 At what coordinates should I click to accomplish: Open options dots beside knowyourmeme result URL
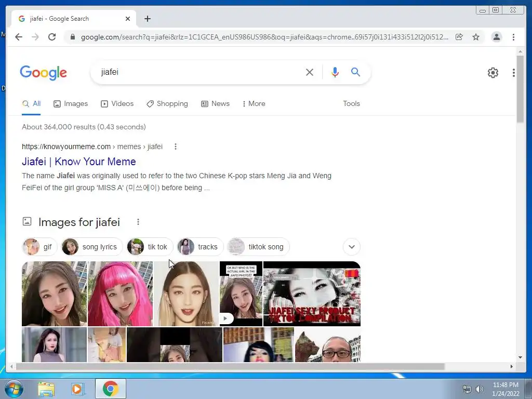click(176, 147)
